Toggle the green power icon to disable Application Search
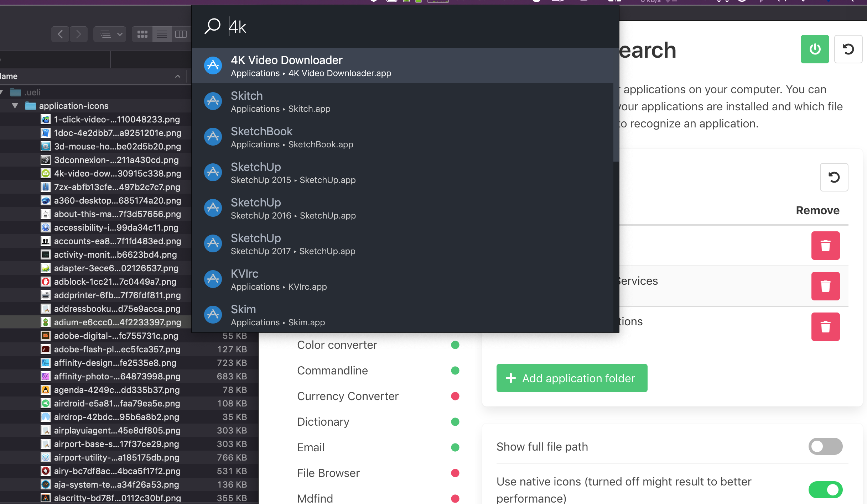The height and width of the screenshot is (504, 867). coord(815,49)
